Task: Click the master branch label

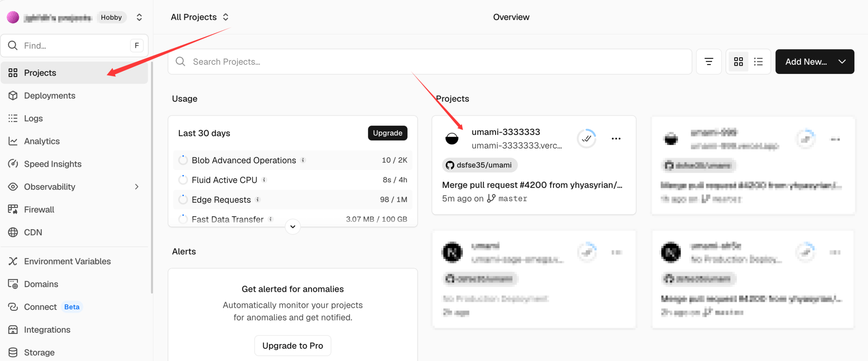Action: tap(513, 199)
